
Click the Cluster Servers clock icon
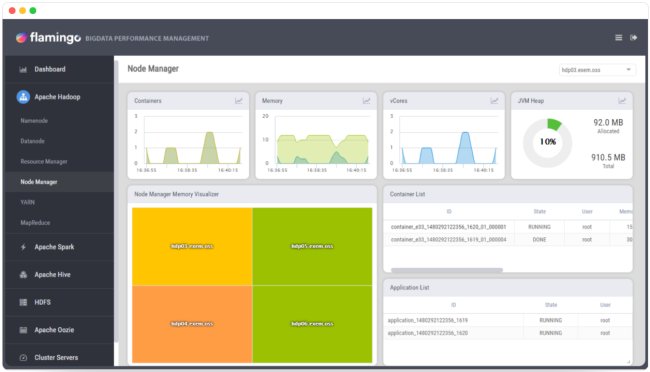click(x=23, y=357)
